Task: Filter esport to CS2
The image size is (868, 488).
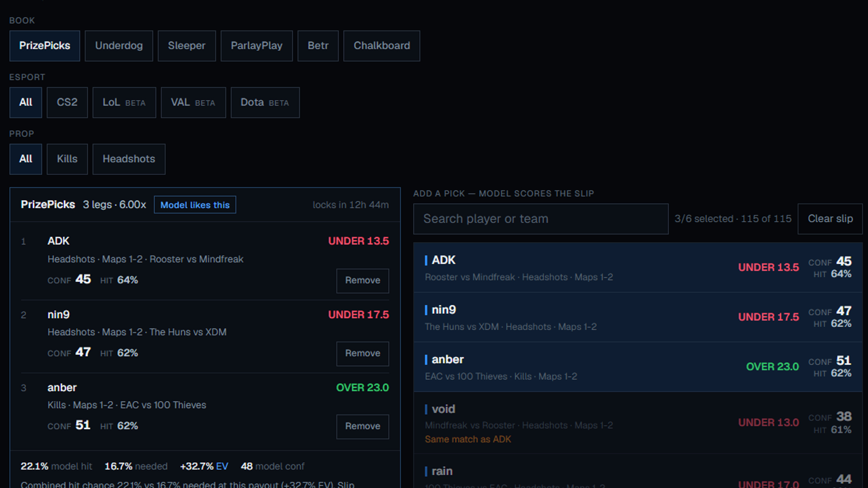Action: [x=67, y=102]
